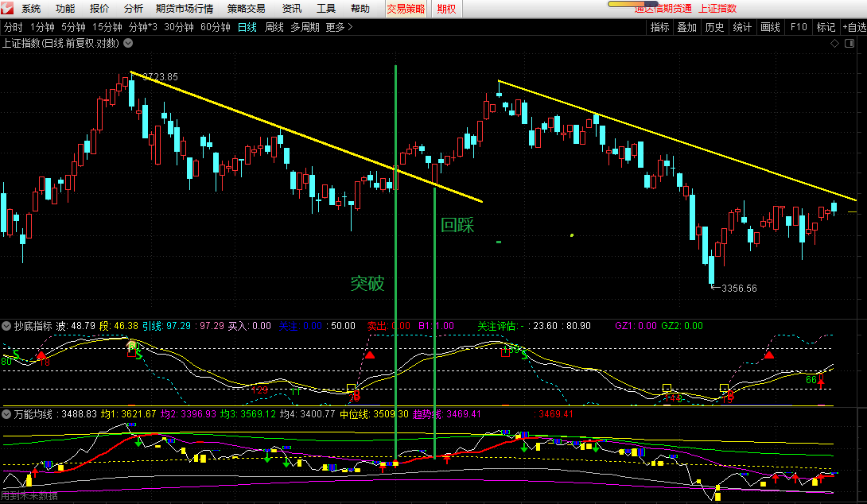
Task: Click the 3356.56 low price label
Action: click(739, 288)
